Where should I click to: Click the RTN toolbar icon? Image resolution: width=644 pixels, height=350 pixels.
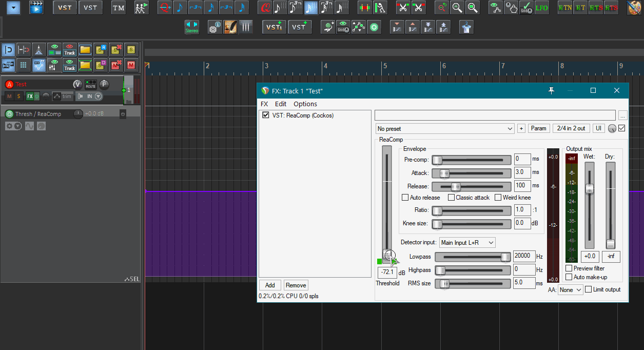pos(565,8)
